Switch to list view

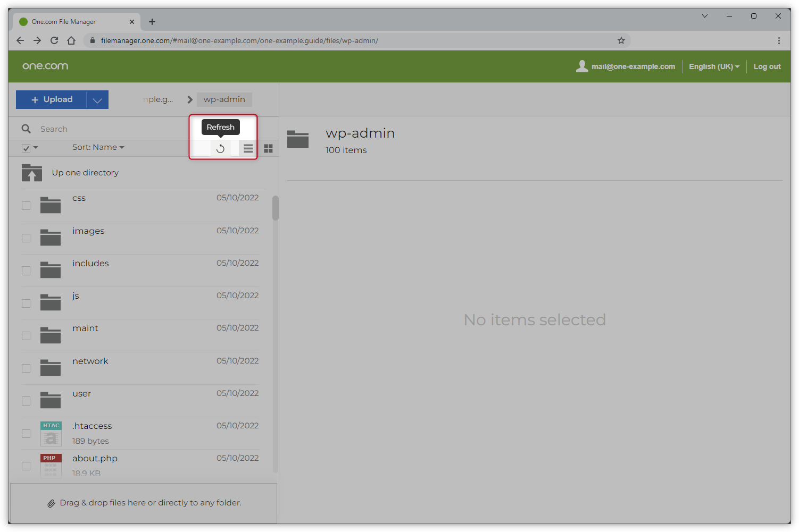(248, 148)
